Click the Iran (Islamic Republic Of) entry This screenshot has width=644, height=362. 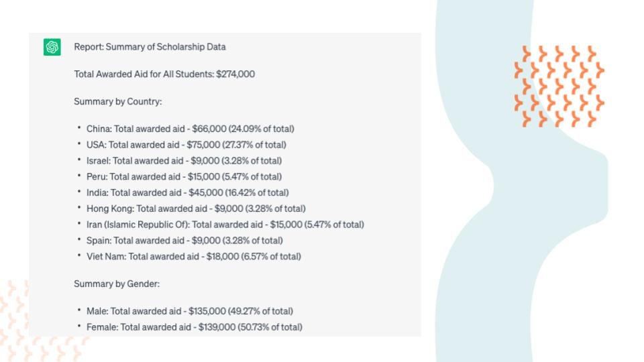[225, 225]
